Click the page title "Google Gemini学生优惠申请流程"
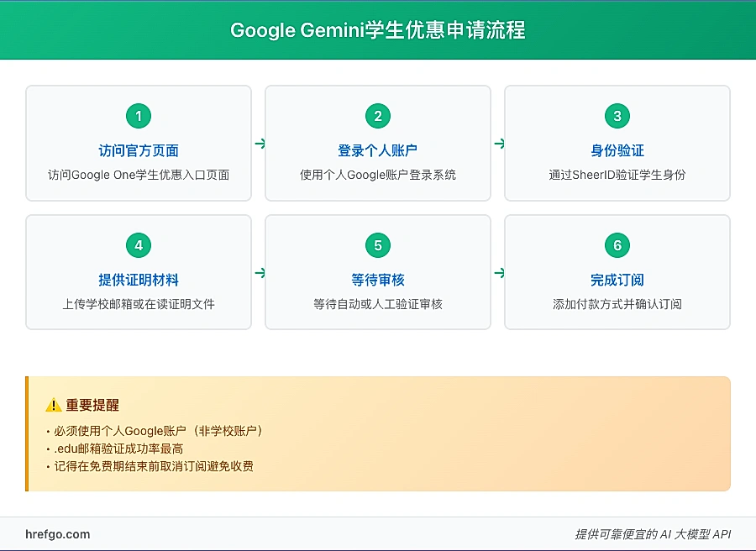756x551 pixels. [x=377, y=30]
